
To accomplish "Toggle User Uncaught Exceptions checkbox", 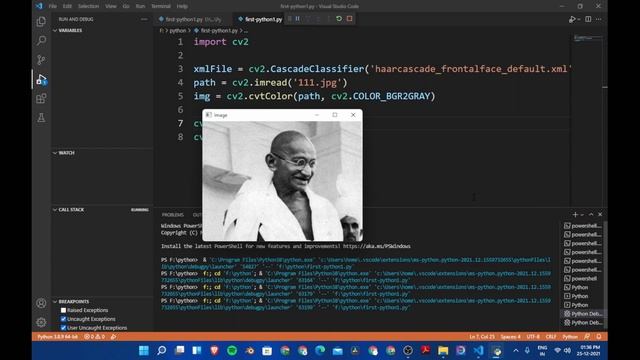I will point(63,328).
